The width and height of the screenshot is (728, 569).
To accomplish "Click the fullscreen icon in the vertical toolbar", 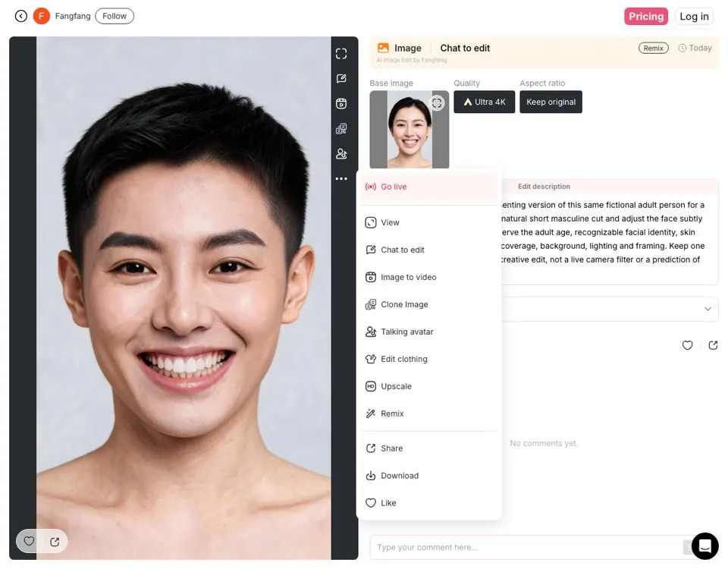I will point(341,54).
